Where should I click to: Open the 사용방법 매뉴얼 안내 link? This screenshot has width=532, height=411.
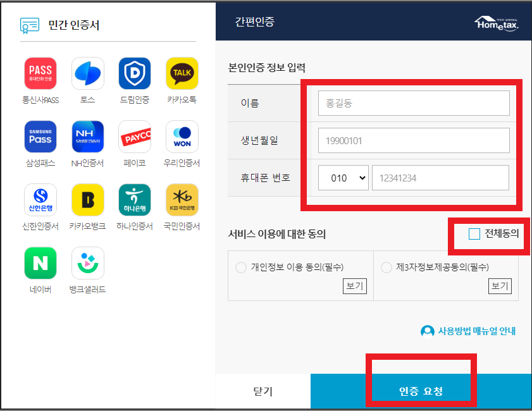477,331
